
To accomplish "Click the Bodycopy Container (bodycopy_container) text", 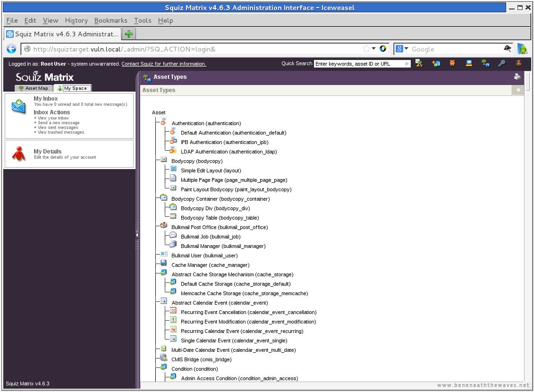I will click(x=220, y=199).
